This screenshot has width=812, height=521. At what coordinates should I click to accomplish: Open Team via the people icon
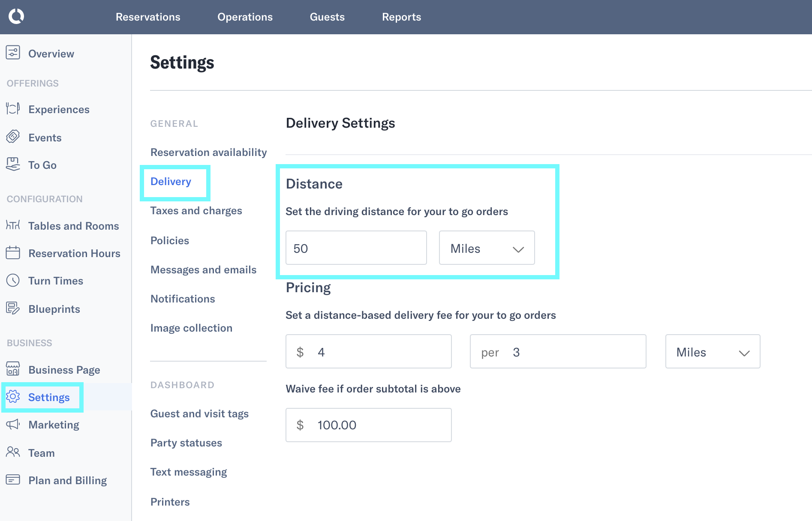click(x=13, y=452)
